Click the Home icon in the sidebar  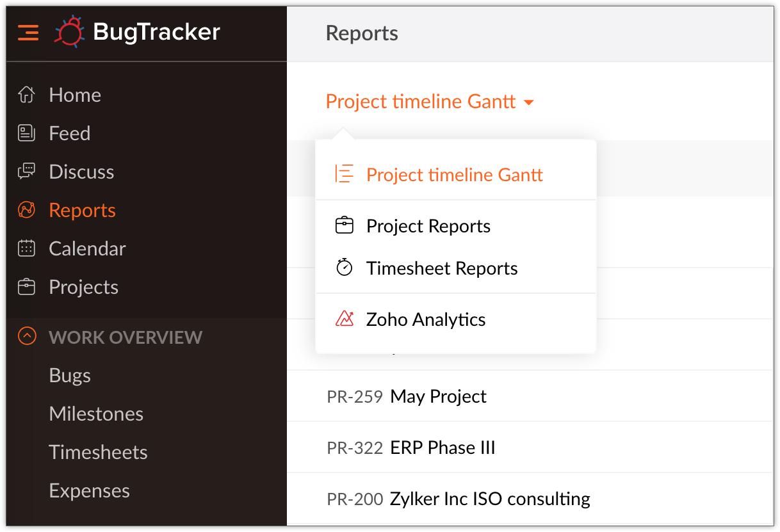click(x=26, y=94)
